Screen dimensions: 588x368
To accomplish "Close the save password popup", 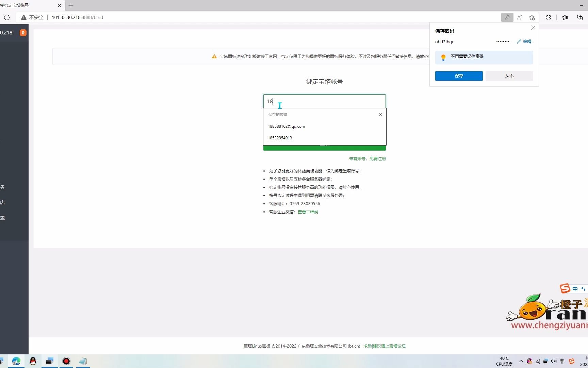I will pyautogui.click(x=533, y=28).
